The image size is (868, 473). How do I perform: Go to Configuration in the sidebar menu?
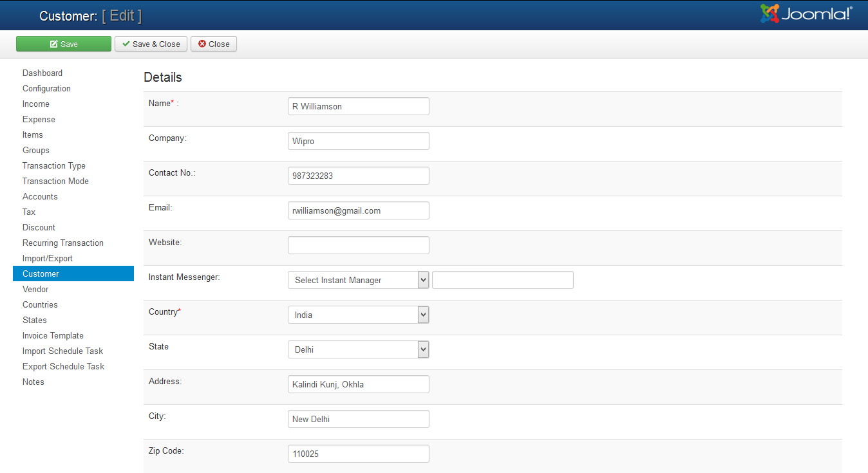tap(46, 89)
